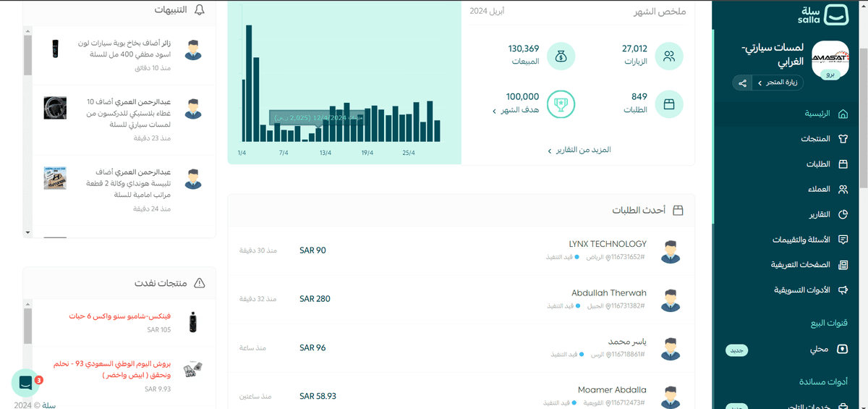Click SAR 58.93 order amount

(318, 396)
